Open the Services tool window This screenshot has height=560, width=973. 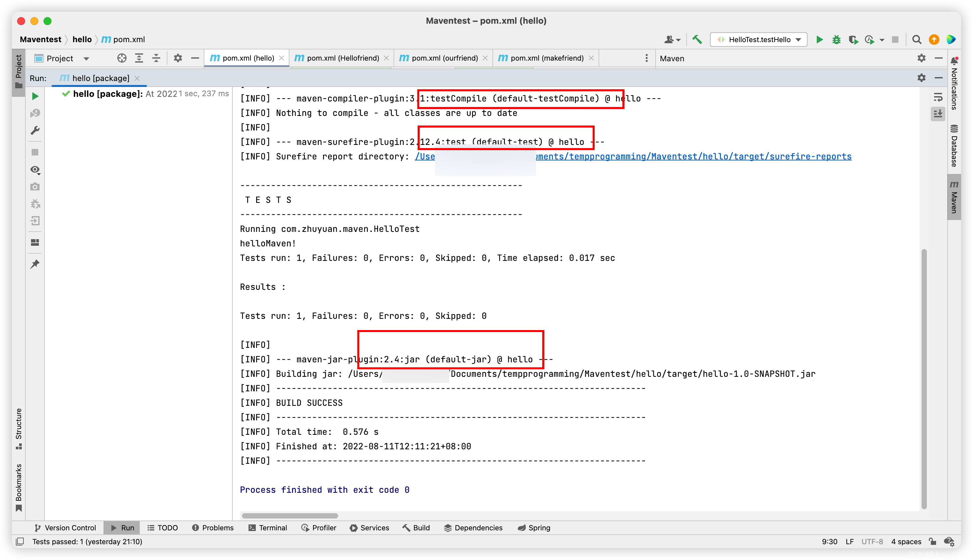369,528
